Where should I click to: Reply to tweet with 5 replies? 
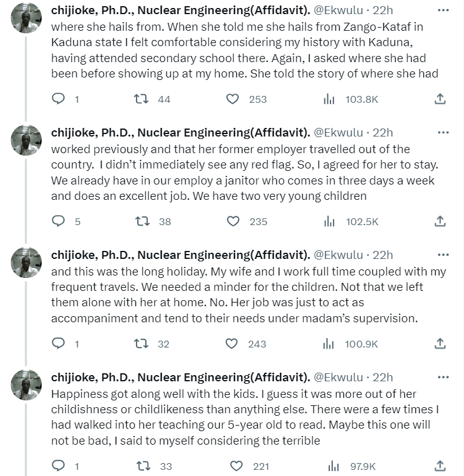(58, 221)
